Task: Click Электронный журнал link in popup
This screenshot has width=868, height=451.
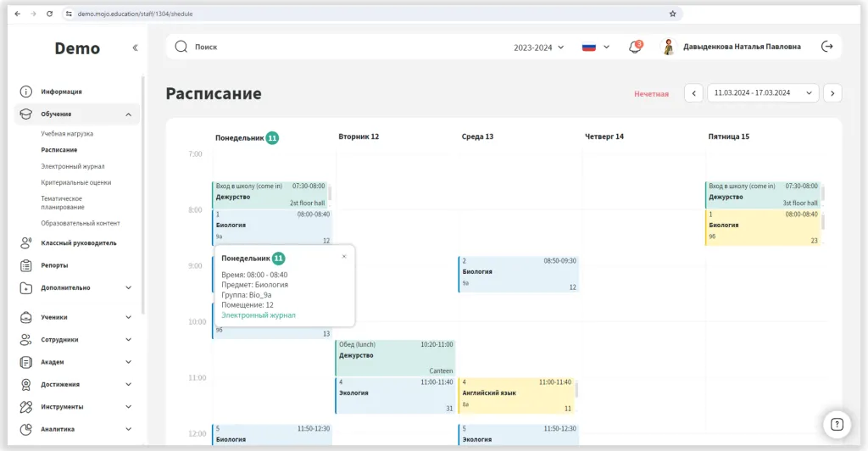Action: pyautogui.click(x=259, y=315)
